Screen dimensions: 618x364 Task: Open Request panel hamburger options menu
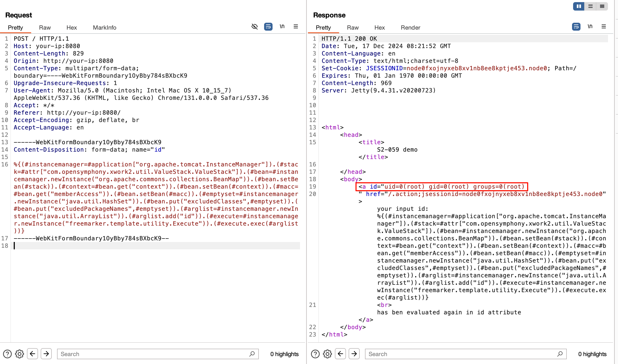pos(296,27)
